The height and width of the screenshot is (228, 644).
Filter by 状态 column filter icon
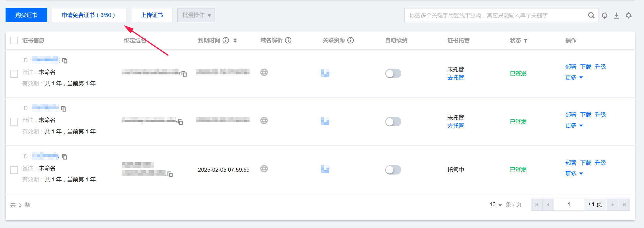point(526,41)
